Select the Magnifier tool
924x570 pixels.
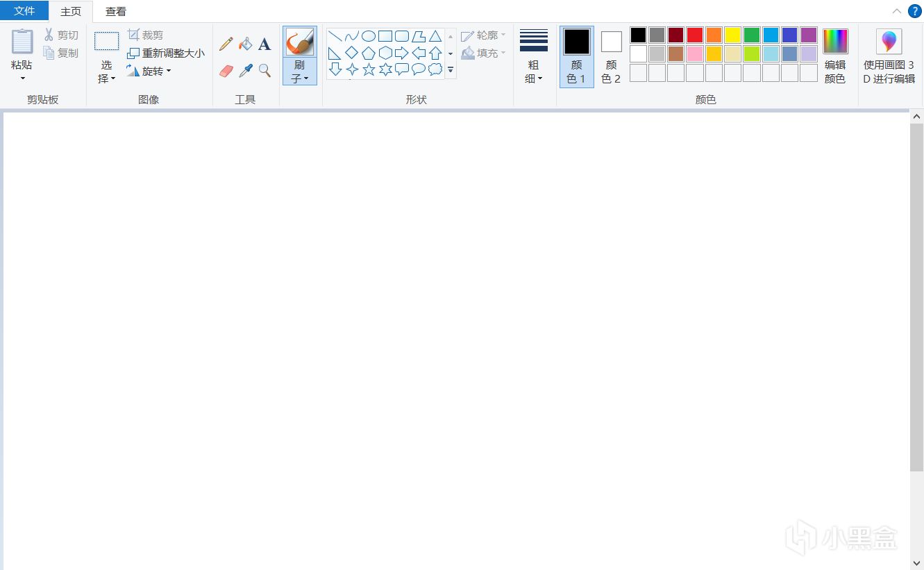click(x=264, y=71)
